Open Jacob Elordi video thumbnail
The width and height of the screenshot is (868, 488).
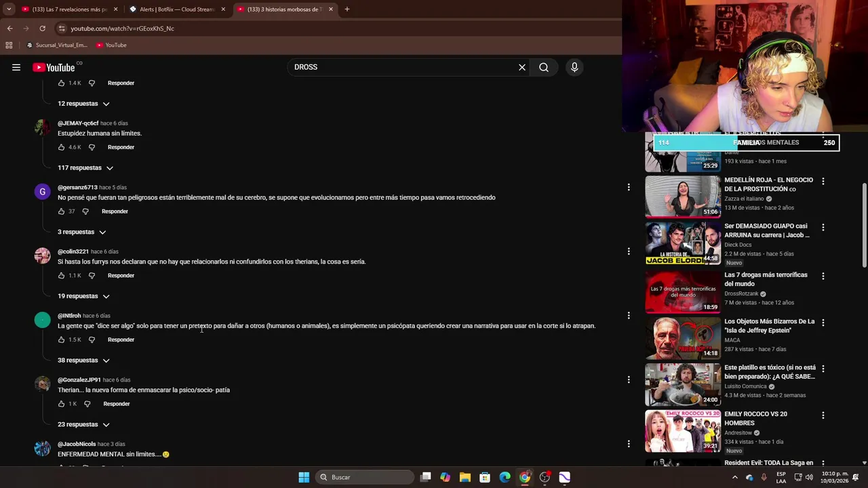(683, 243)
